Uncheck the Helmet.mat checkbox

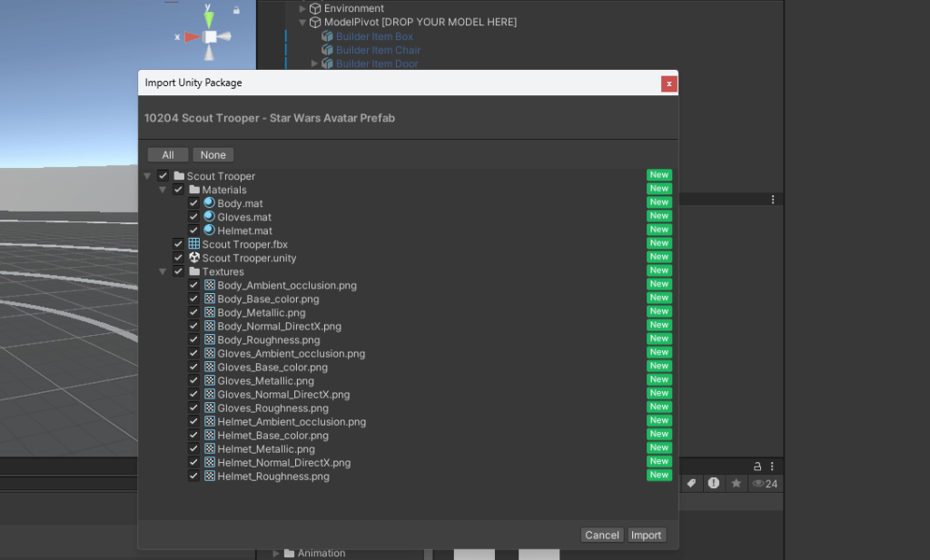(x=193, y=231)
